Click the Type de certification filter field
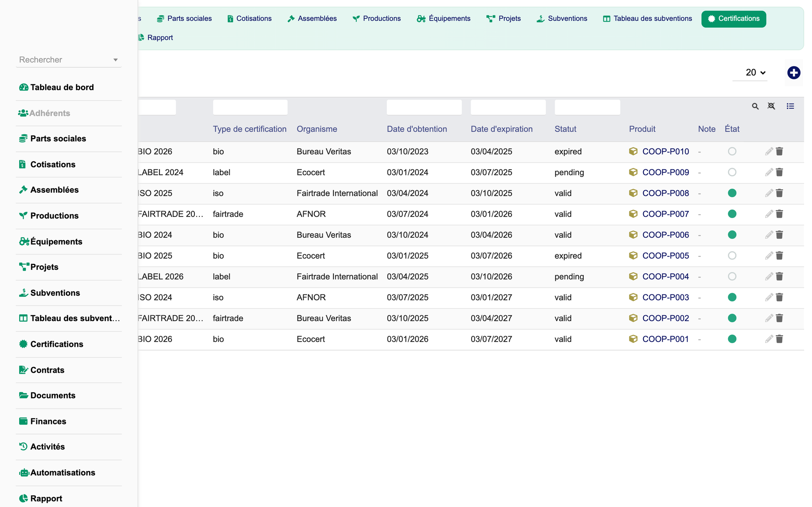 click(x=250, y=107)
